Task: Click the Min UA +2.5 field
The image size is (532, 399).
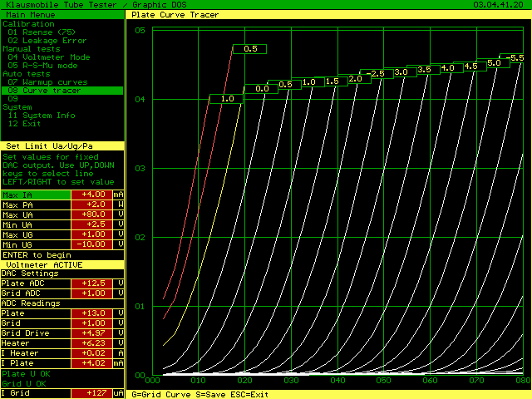Action: point(93,224)
